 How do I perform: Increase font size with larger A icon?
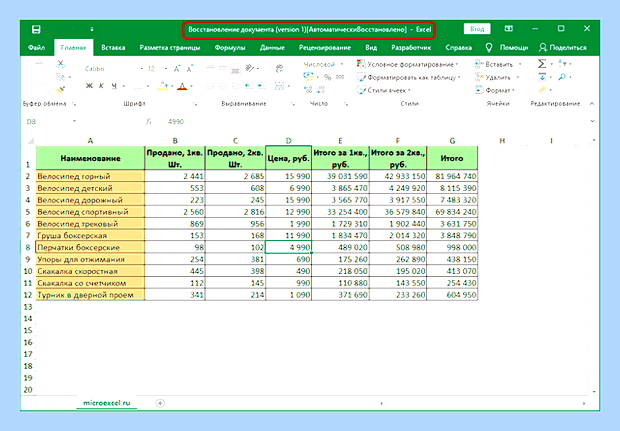click(177, 69)
